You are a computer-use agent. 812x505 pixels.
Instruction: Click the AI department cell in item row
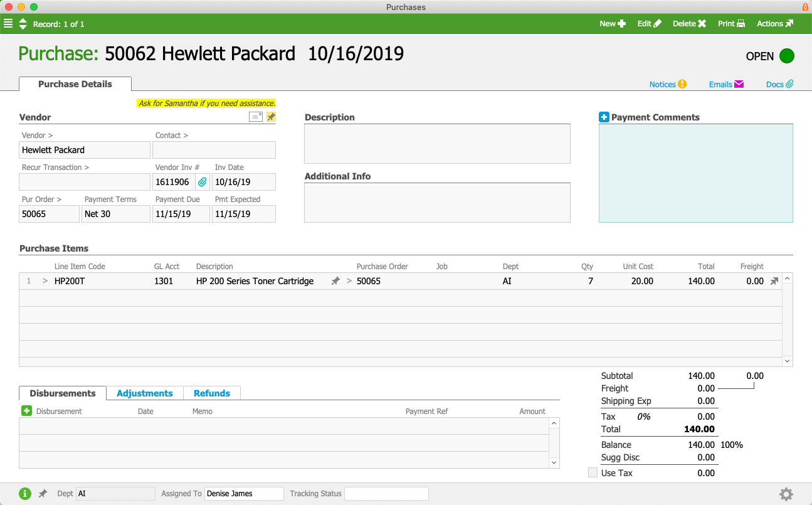click(x=507, y=281)
